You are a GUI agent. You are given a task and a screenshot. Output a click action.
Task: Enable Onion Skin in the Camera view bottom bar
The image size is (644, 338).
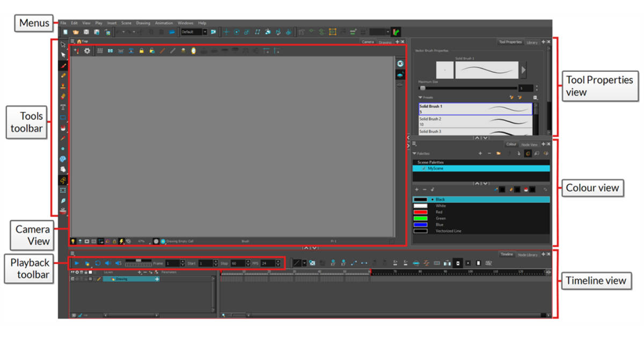(x=74, y=241)
